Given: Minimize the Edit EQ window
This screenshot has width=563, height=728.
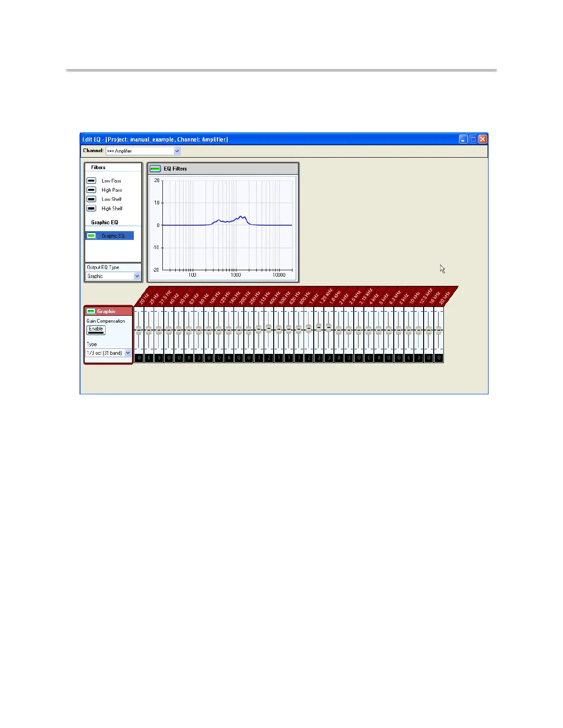Looking at the screenshot, I should point(463,139).
